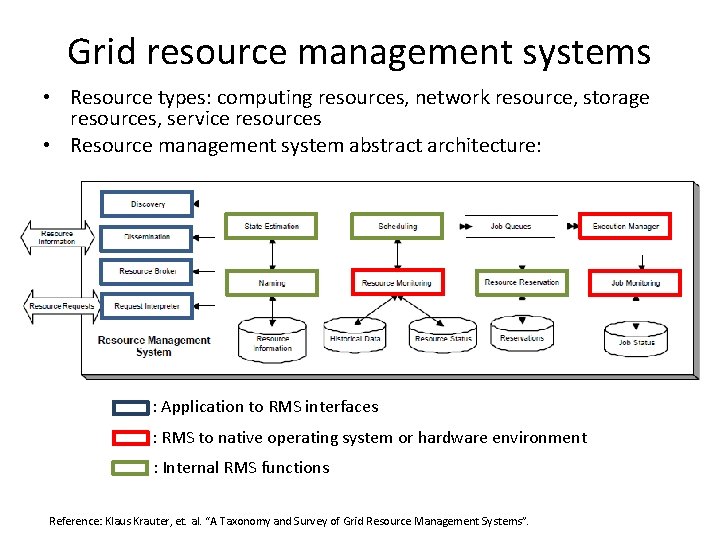Click the green legend swatch
Viewport: 720px width, 540px height.
click(x=130, y=468)
